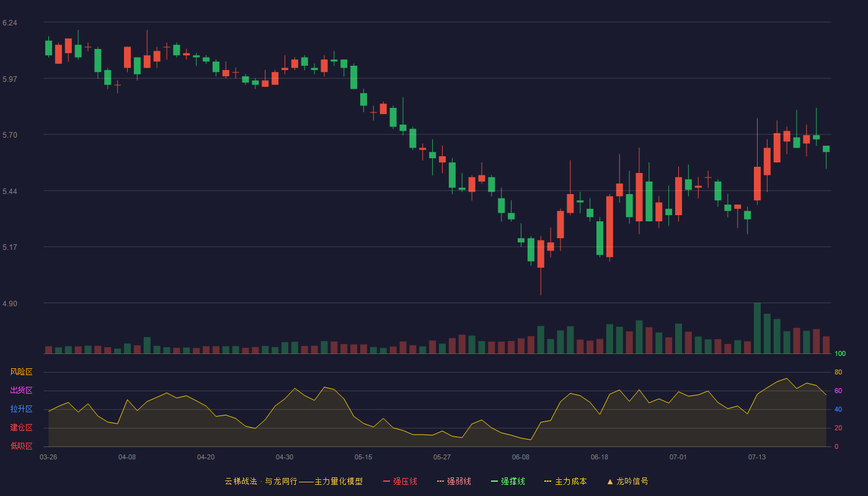
Task: Click the 5.97 price axis label
Action: [9, 79]
